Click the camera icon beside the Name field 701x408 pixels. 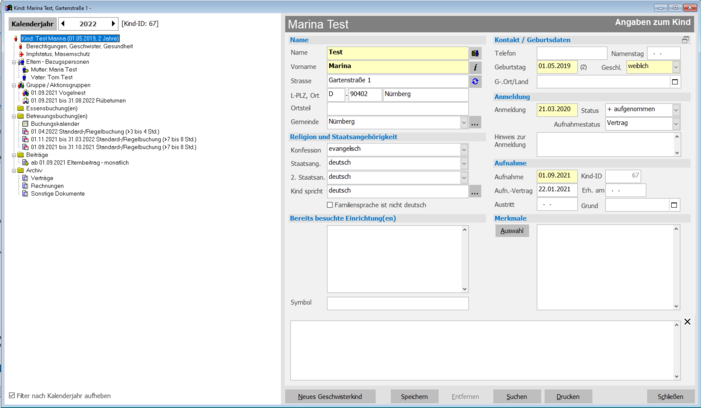pyautogui.click(x=475, y=52)
